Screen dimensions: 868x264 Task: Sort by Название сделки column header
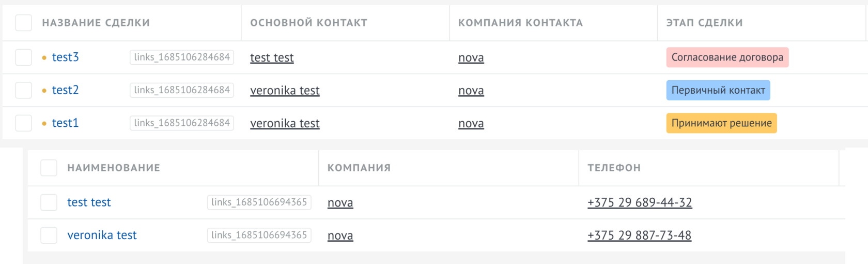point(96,23)
